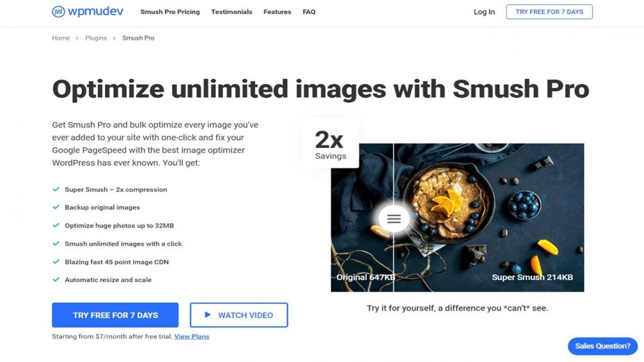
Task: Click the checkmark next to Automatic resize and scale
Action: [x=55, y=279]
